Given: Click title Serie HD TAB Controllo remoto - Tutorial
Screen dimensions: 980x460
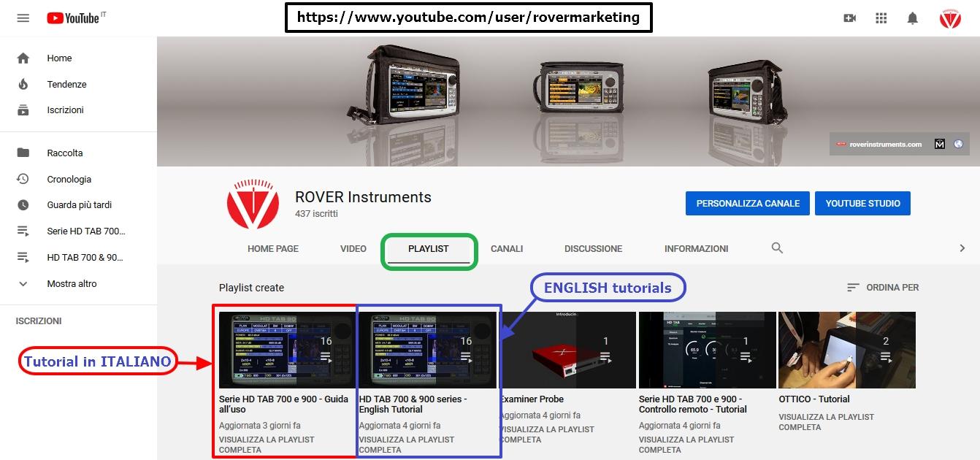Looking at the screenshot, I should [x=693, y=405].
